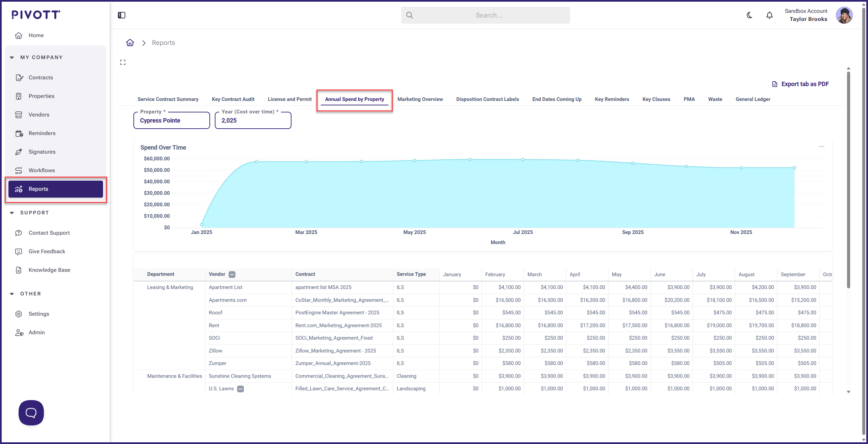The height and width of the screenshot is (444, 868).
Task: Open the Year cost over time dropdown
Action: 253,121
